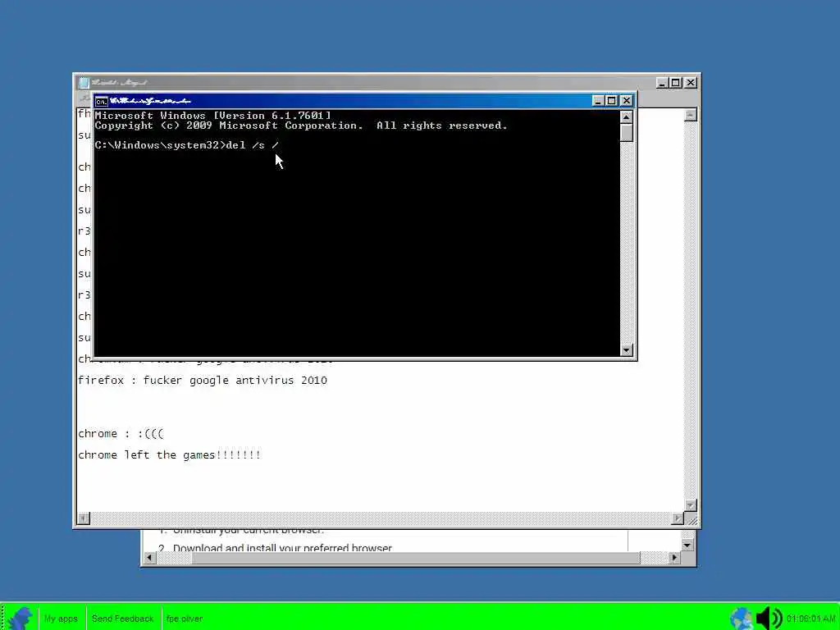
Task: Click the line 'chrome left the games!!!!!!!'
Action: (169, 454)
